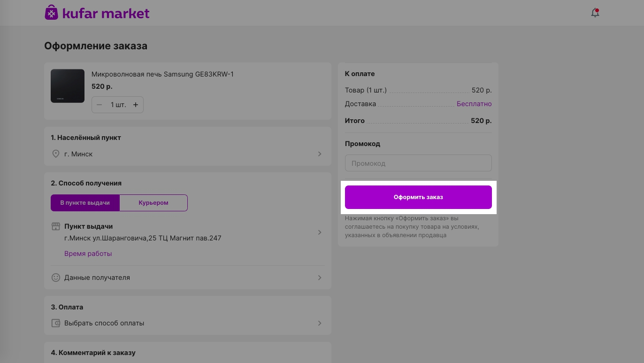The image size is (644, 363).
Task: Click the Выбрать способ оплаты label
Action: pyautogui.click(x=104, y=323)
